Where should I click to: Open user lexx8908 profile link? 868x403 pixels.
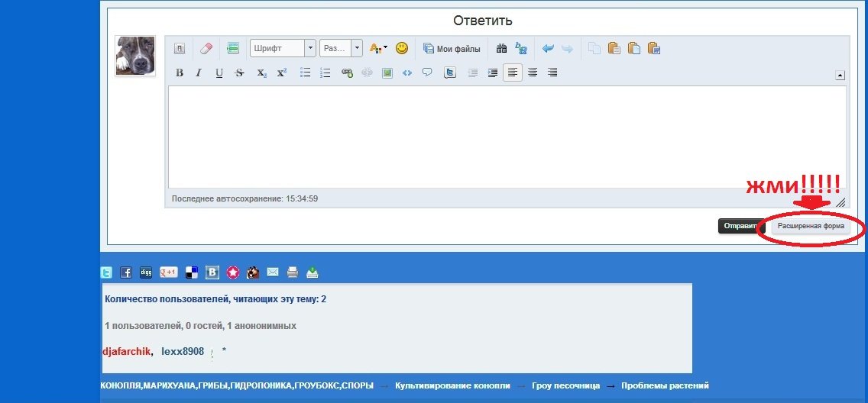pyautogui.click(x=183, y=352)
